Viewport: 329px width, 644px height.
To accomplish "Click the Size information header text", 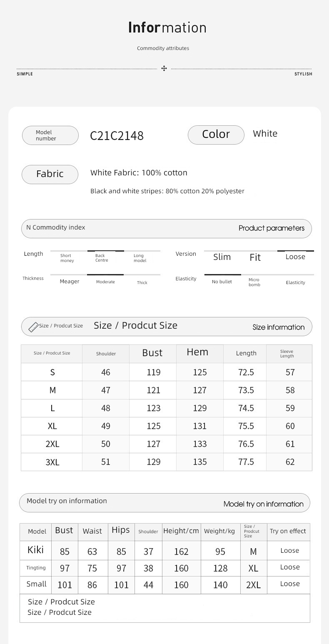I will 278,327.
